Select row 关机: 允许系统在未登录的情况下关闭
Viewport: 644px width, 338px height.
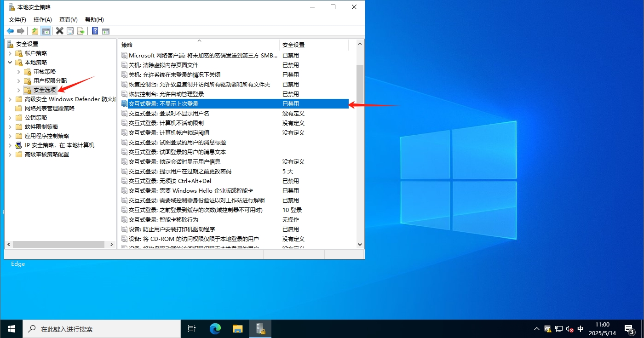tap(234, 75)
